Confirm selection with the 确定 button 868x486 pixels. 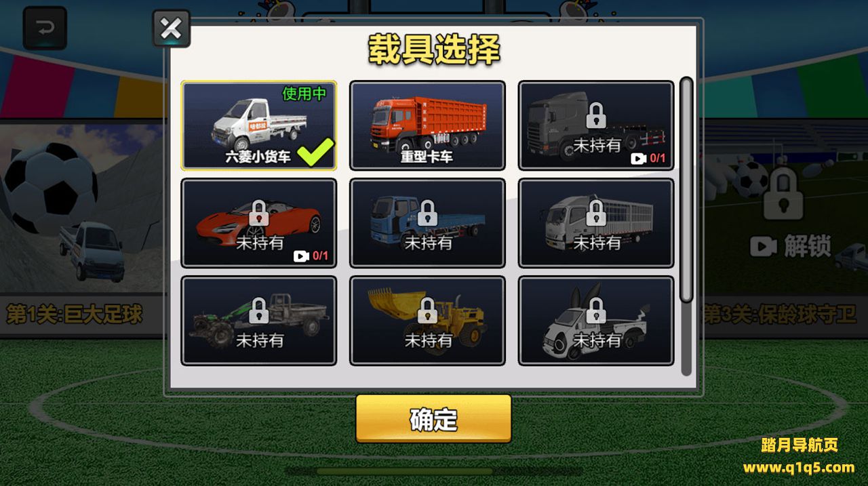434,420
